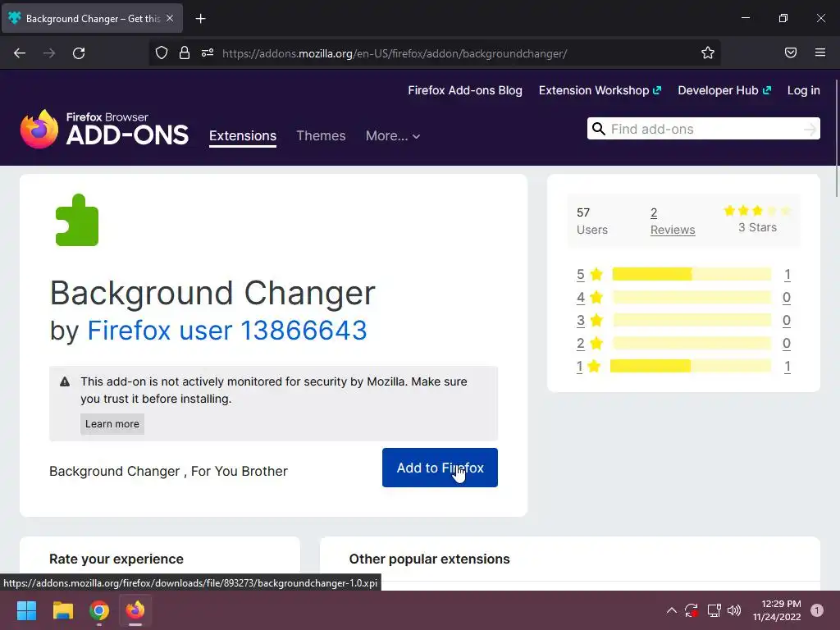The width and height of the screenshot is (840, 630).
Task: Click the Firefox taskbar icon
Action: click(x=135, y=610)
